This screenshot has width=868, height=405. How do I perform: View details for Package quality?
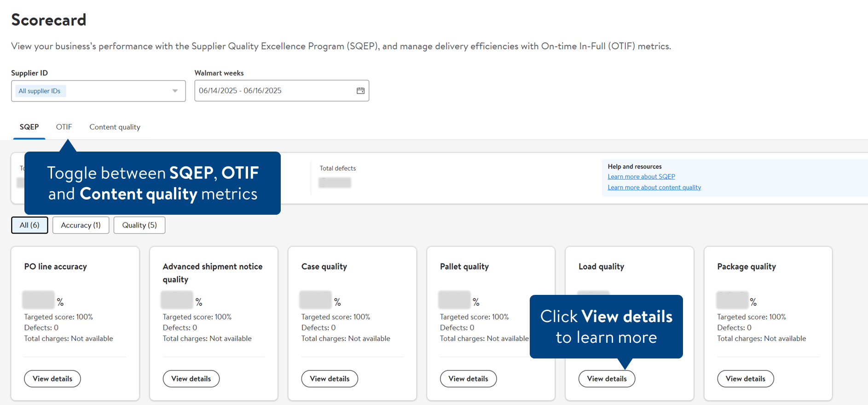746,379
